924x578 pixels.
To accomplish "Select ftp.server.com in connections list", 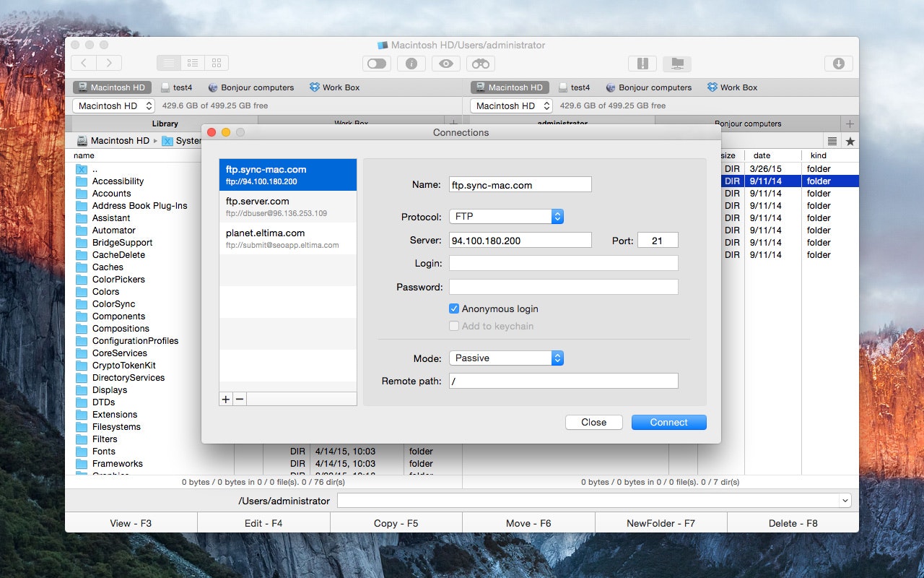I will 288,207.
